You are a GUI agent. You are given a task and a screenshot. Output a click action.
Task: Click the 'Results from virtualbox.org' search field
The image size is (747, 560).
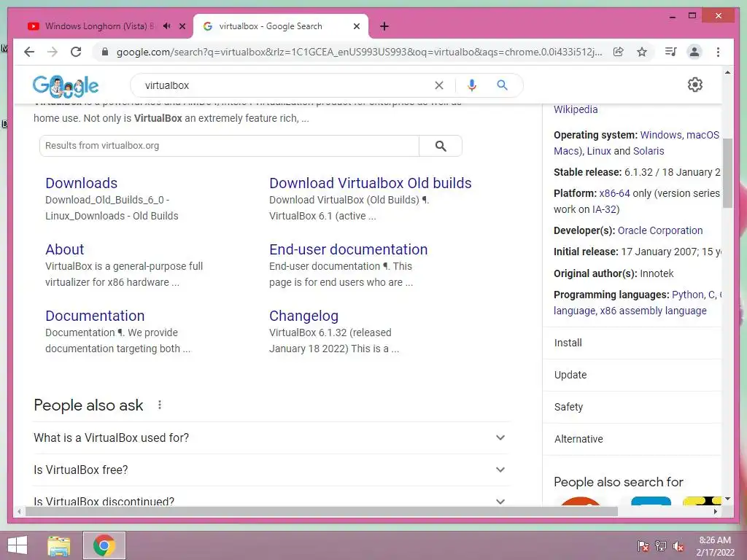[229, 146]
